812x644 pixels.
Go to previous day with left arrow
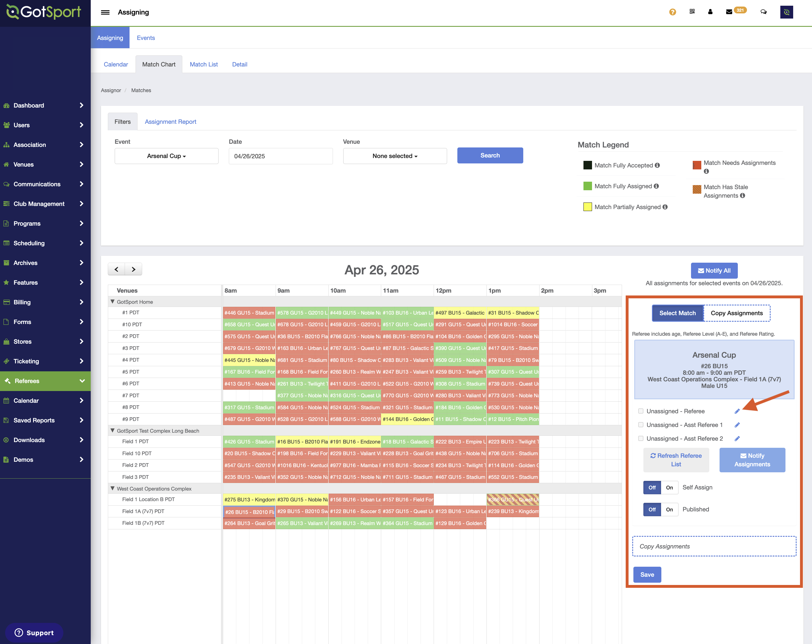click(116, 269)
